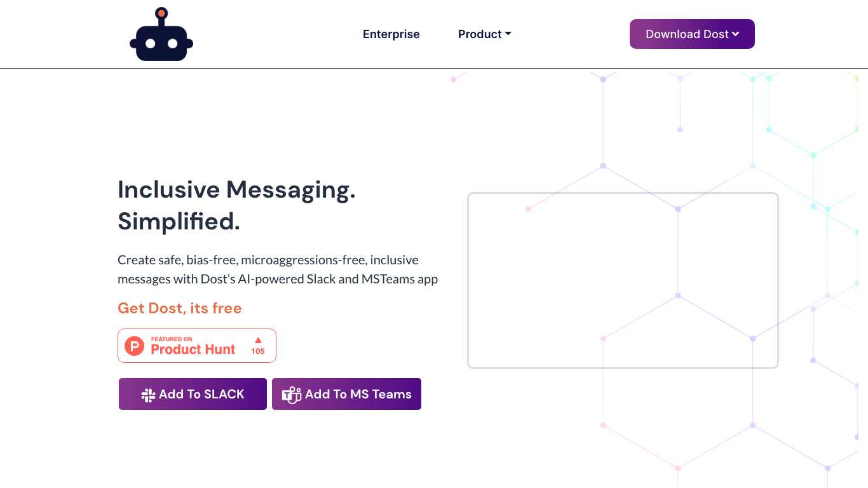The width and height of the screenshot is (868, 488).
Task: Click the 'Inclusive Messaging. Simplified.' headline
Action: click(237, 206)
